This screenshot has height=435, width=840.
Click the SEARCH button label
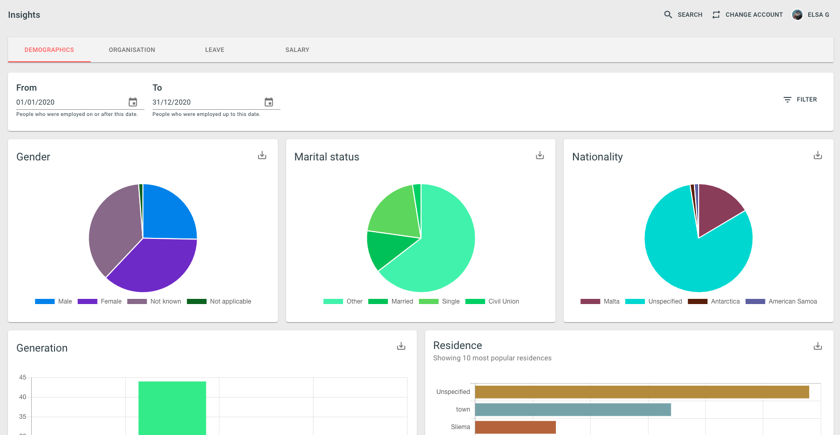click(690, 15)
